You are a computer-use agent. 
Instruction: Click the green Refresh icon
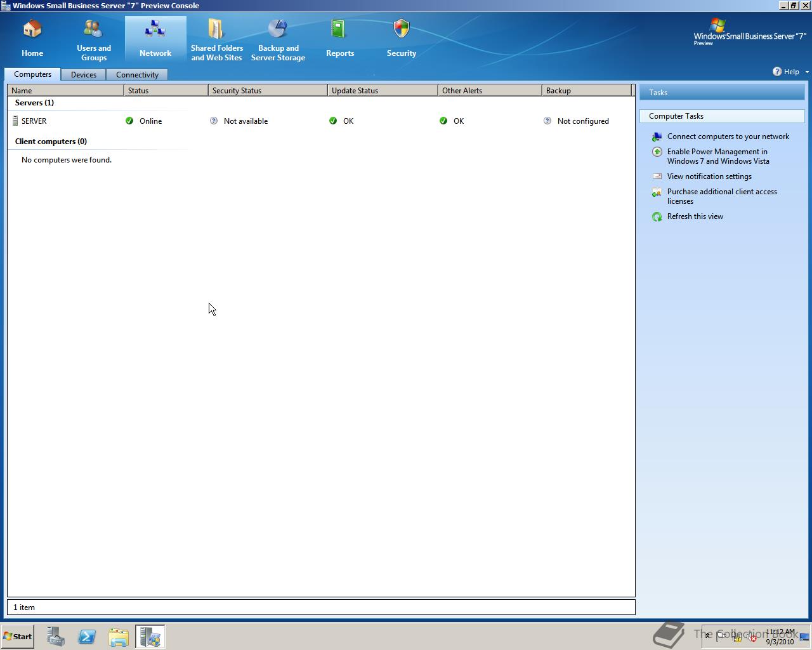(657, 216)
